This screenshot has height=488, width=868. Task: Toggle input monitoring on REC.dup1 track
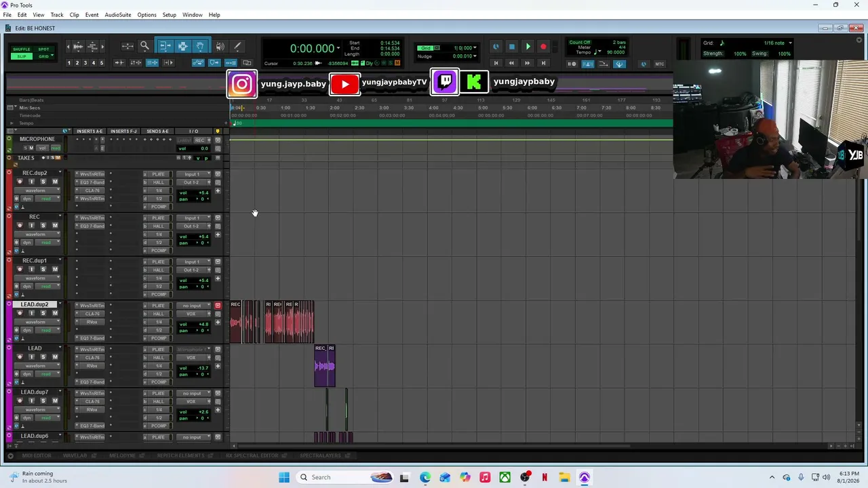click(31, 269)
